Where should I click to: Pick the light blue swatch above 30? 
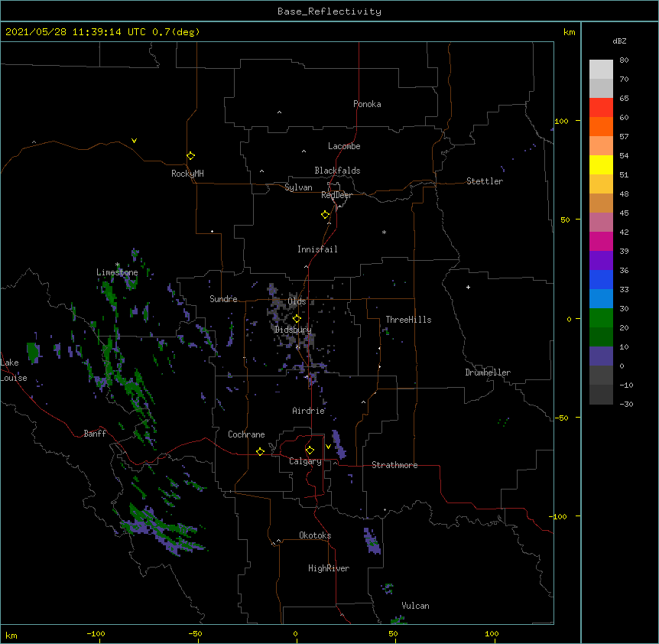pyautogui.click(x=601, y=299)
